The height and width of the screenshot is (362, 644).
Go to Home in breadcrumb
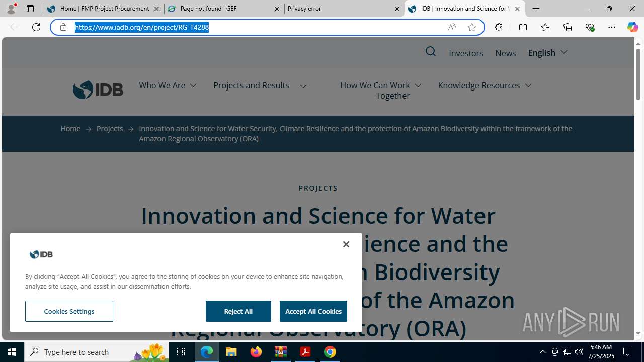70,129
